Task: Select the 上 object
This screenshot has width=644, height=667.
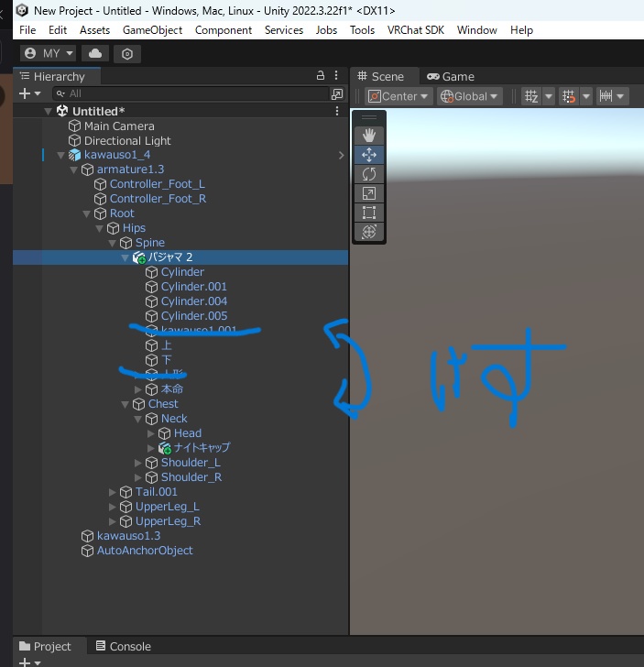Action: 167,345
